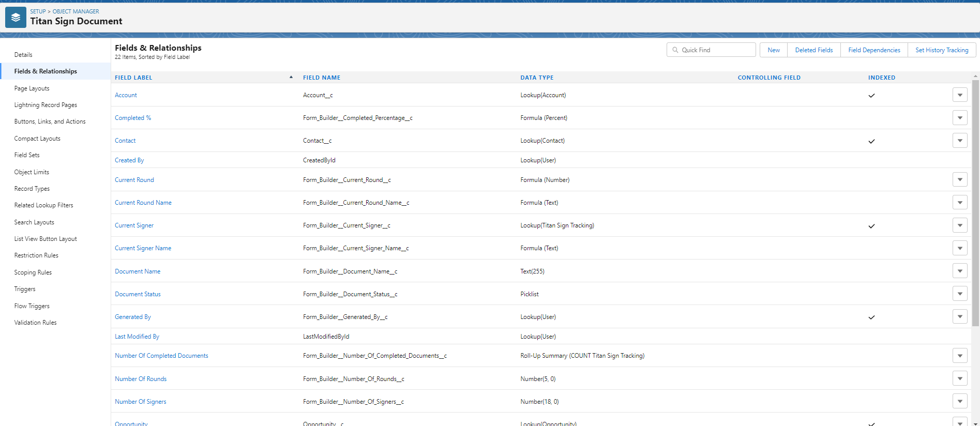This screenshot has height=426, width=980.
Task: Open the Current Signer Name field link
Action: [143, 248]
